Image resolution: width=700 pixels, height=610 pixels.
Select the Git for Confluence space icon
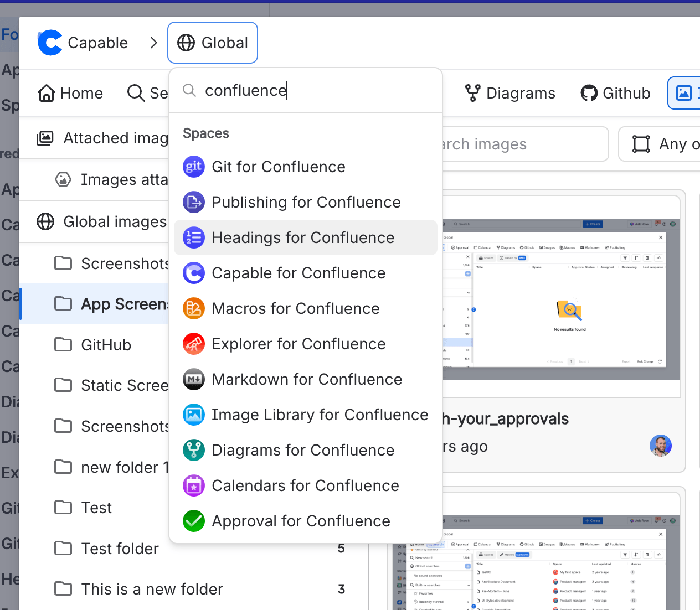193,167
